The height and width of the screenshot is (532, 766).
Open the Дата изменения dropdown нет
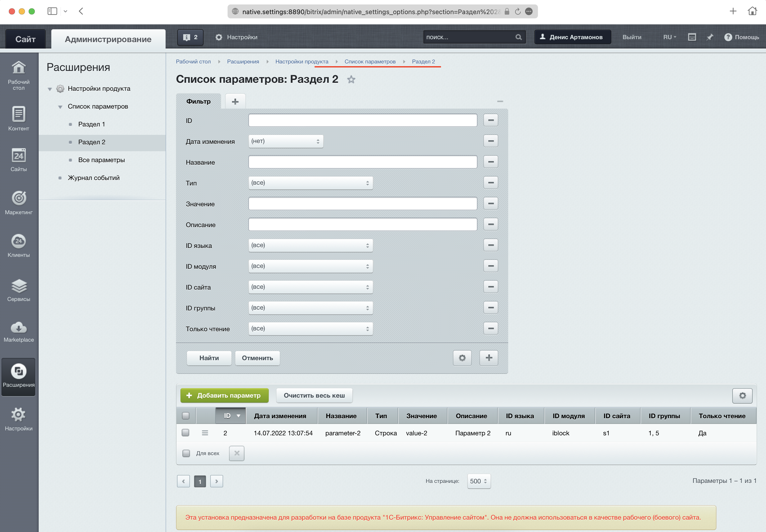click(x=286, y=141)
